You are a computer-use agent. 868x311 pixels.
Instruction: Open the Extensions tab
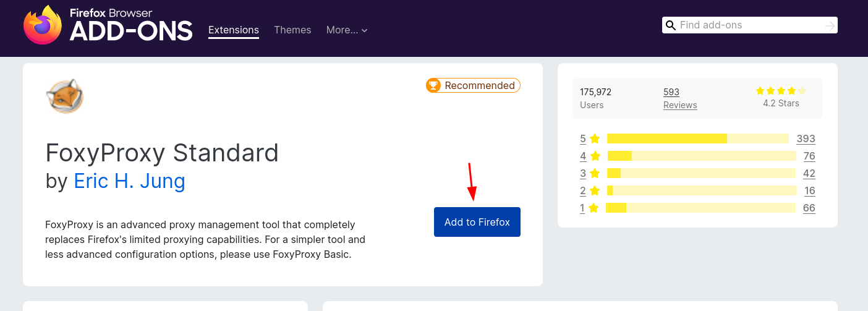coord(234,30)
